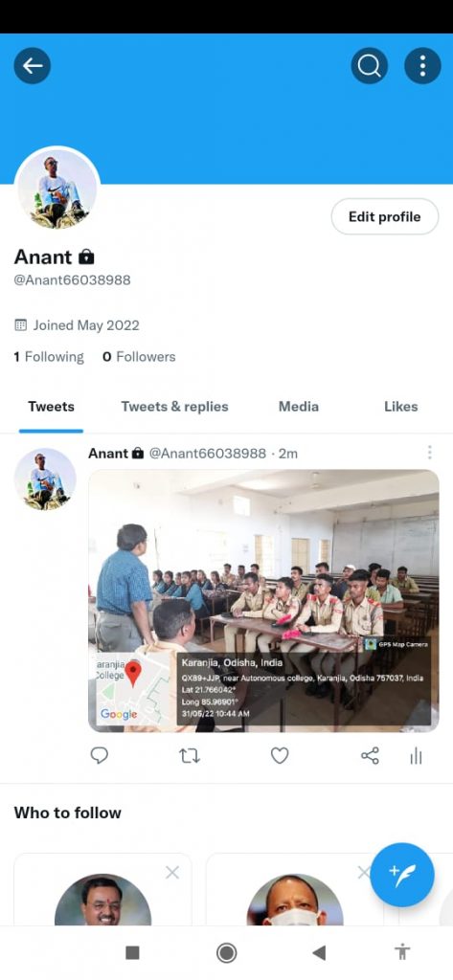This screenshot has width=453, height=980.
Task: Open tweet options three-dot menu
Action: click(x=429, y=453)
